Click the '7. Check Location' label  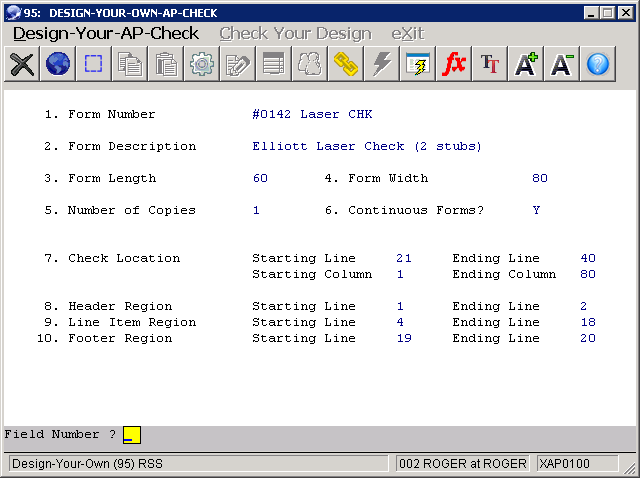point(112,258)
